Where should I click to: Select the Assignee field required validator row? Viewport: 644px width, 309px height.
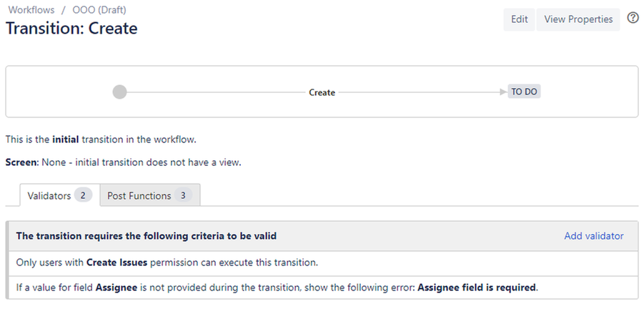tap(277, 288)
